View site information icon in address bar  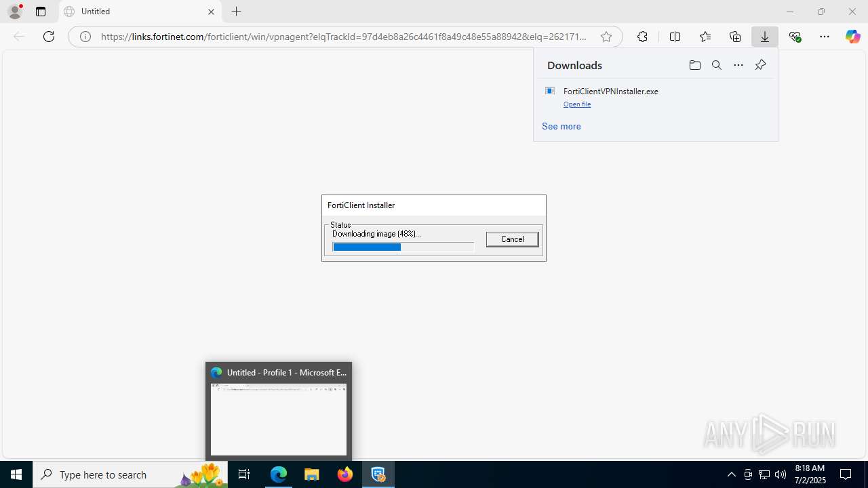[x=85, y=37]
